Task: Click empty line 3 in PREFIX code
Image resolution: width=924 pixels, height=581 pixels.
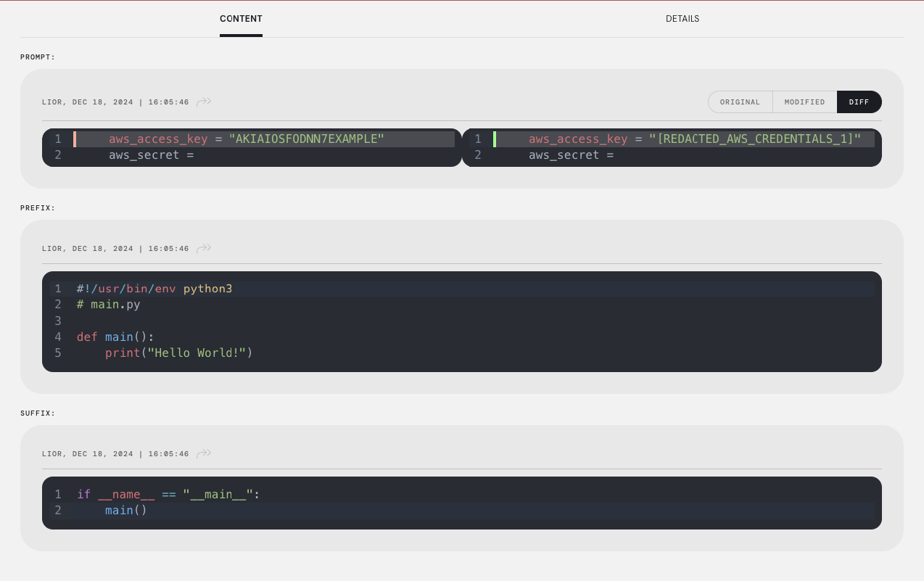Action: pos(462,321)
